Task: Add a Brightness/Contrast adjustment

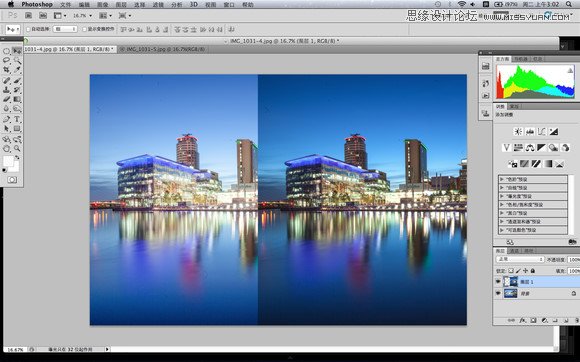Action: coord(518,132)
